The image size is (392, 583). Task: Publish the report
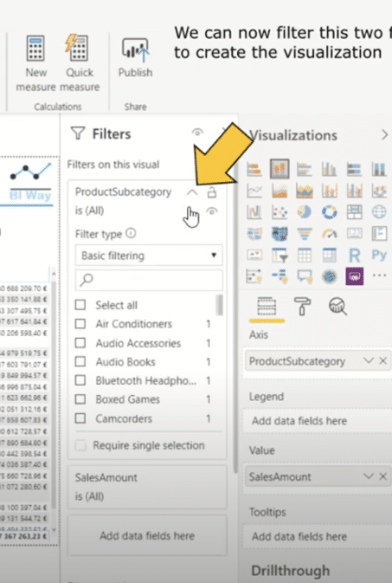click(135, 57)
